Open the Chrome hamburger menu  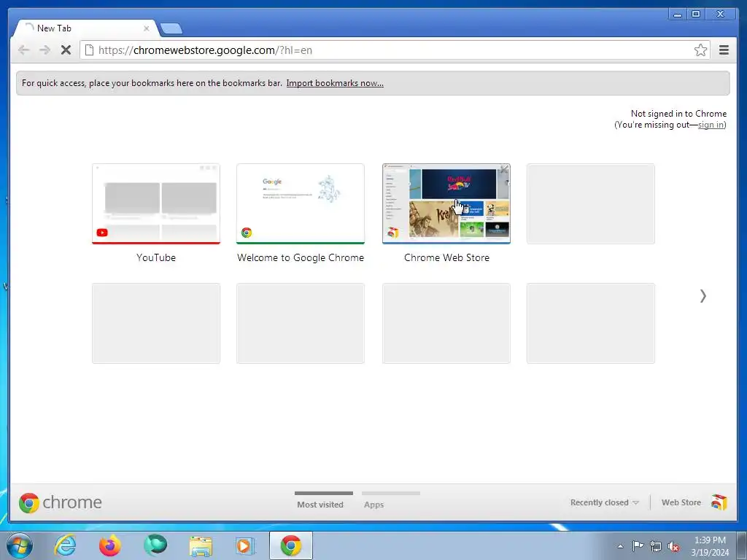click(724, 50)
